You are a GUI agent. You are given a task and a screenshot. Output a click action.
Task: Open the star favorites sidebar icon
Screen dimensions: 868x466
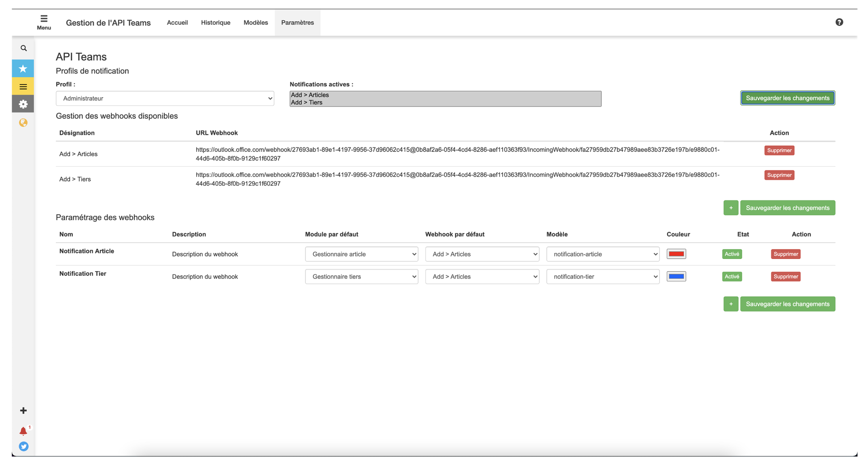(x=23, y=69)
